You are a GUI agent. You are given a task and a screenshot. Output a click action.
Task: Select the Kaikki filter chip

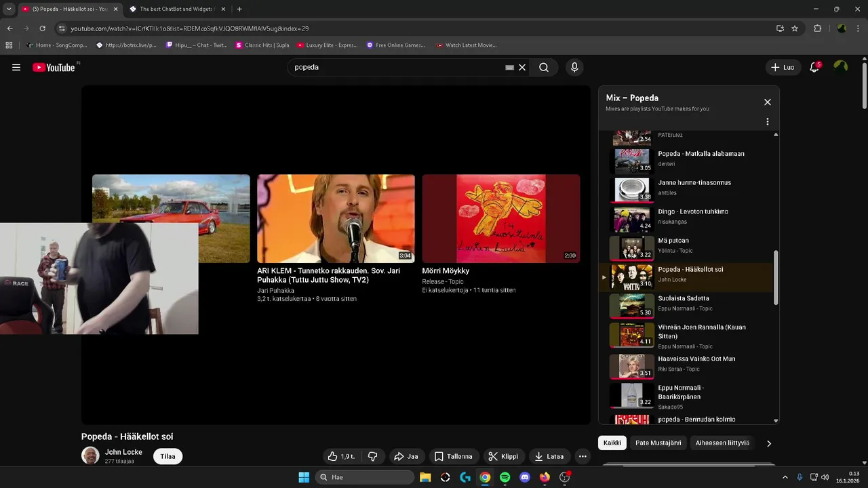[612, 443]
